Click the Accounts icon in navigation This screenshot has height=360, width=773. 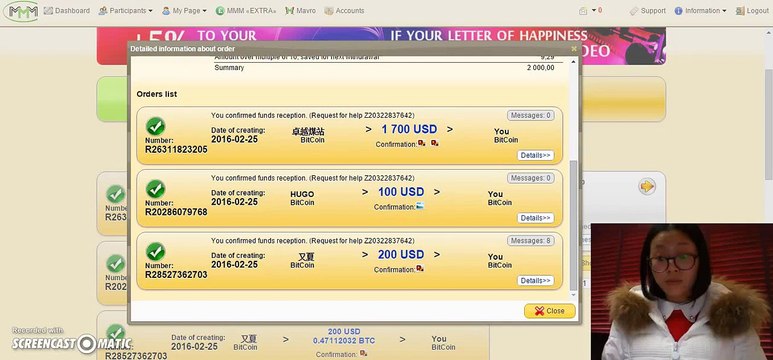click(329, 10)
